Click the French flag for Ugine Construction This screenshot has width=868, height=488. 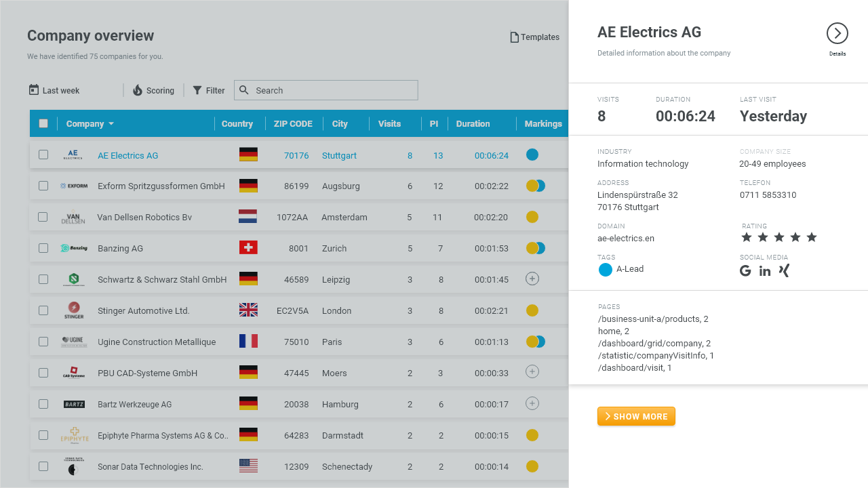coord(248,342)
